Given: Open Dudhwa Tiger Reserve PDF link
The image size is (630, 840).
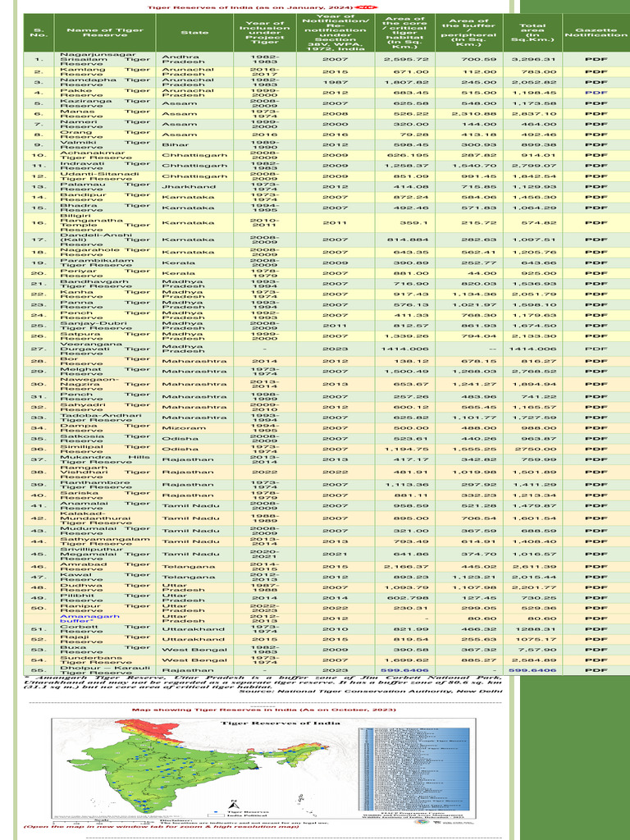Looking at the screenshot, I should coord(596,587).
